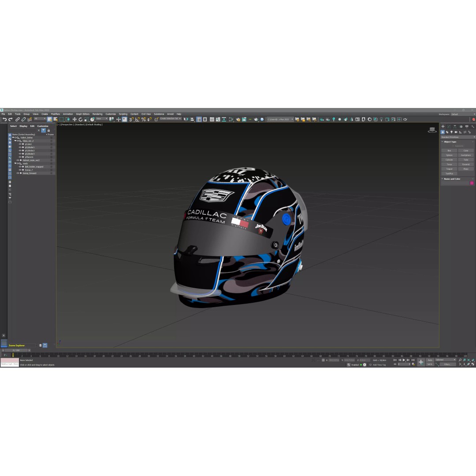Toggle visibility of Helmet_main_ver2
This screenshot has height=476, width=476.
pyautogui.click(x=18, y=160)
